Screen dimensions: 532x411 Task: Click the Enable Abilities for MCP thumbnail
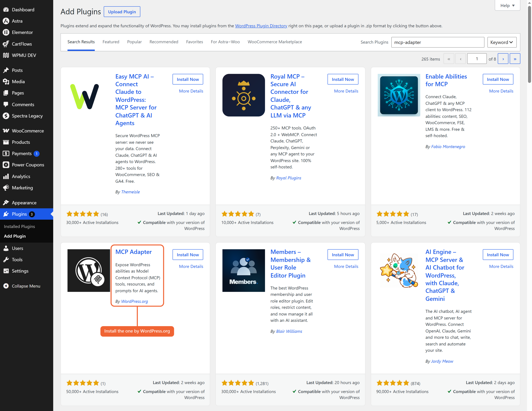pyautogui.click(x=399, y=95)
